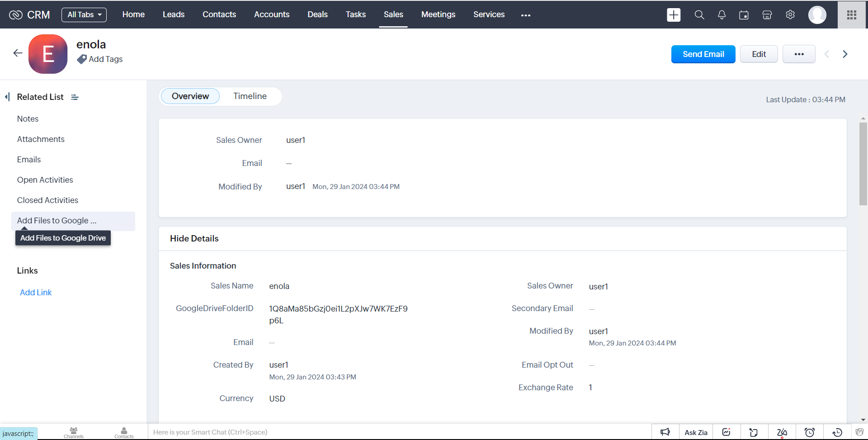The width and height of the screenshot is (868, 440).
Task: Open the app launcher grid icon
Action: tap(852, 15)
